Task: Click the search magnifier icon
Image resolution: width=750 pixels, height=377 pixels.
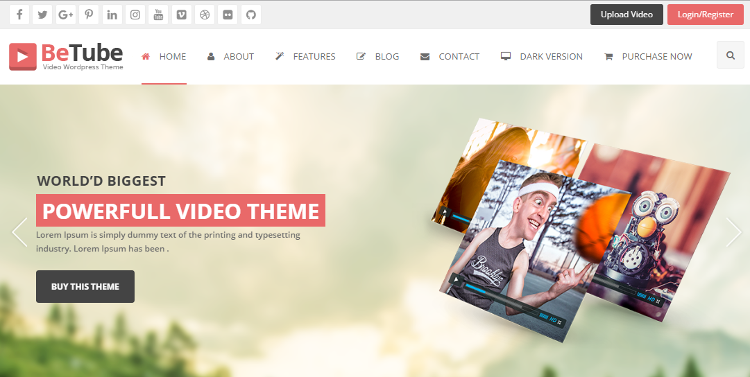Action: (730, 55)
